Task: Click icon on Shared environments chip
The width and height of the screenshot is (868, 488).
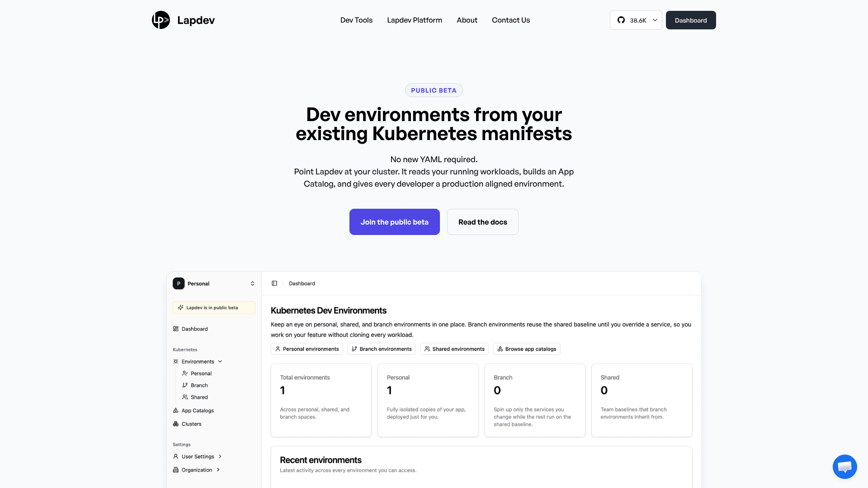Action: coord(427,349)
